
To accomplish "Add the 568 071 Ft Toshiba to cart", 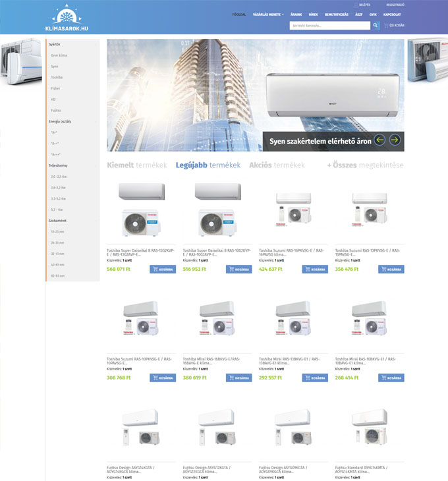I will (x=163, y=269).
